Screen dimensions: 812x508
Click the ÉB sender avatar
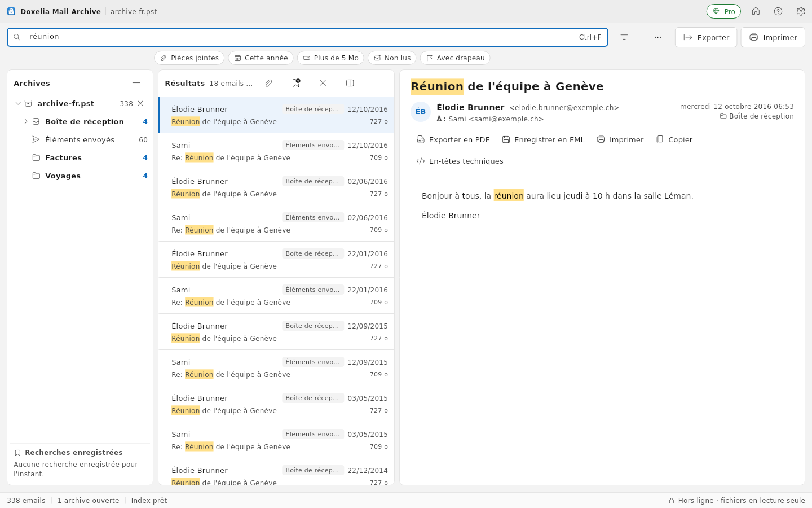(421, 112)
